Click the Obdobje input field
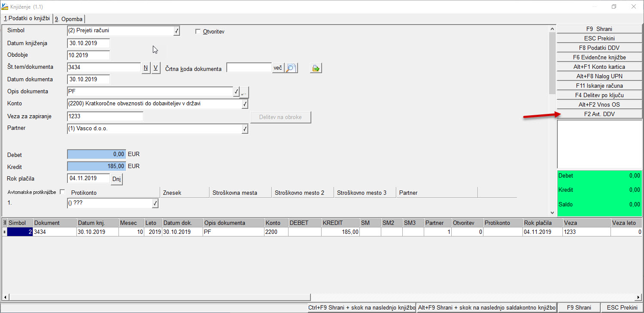Screen dimensions: 644x313 (88, 55)
